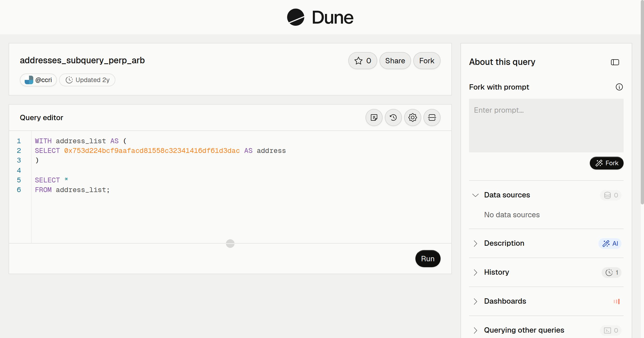
Task: Open query version history clock icon
Action: [393, 117]
